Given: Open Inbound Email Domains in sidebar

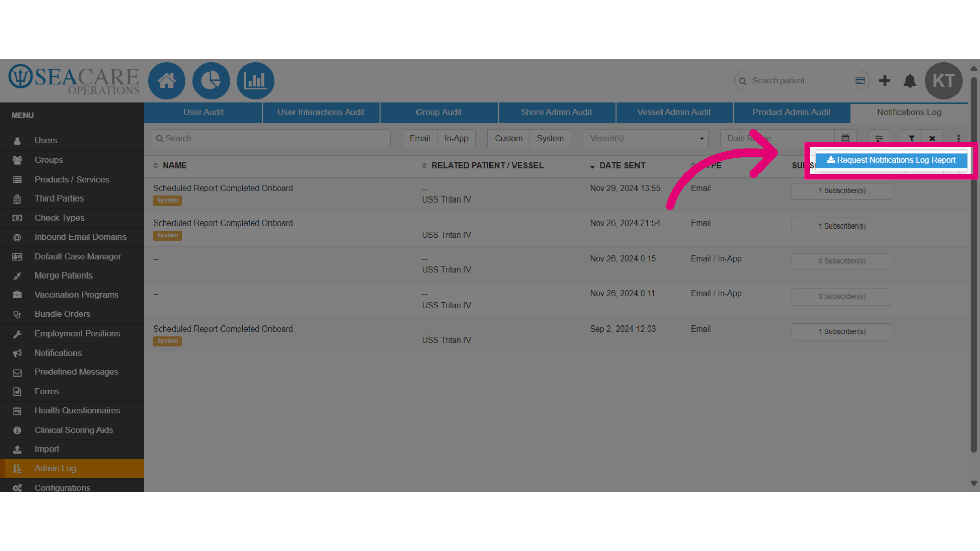Looking at the screenshot, I should tap(72, 237).
